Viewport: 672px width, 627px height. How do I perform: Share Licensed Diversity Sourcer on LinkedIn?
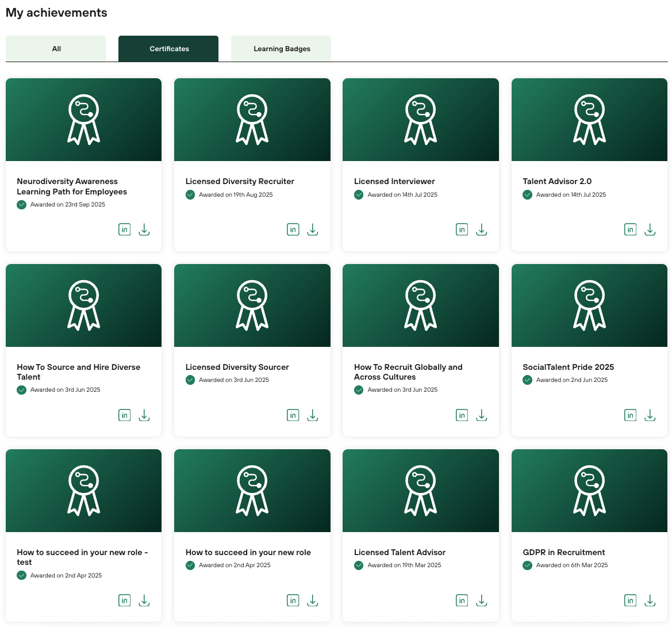coord(293,415)
